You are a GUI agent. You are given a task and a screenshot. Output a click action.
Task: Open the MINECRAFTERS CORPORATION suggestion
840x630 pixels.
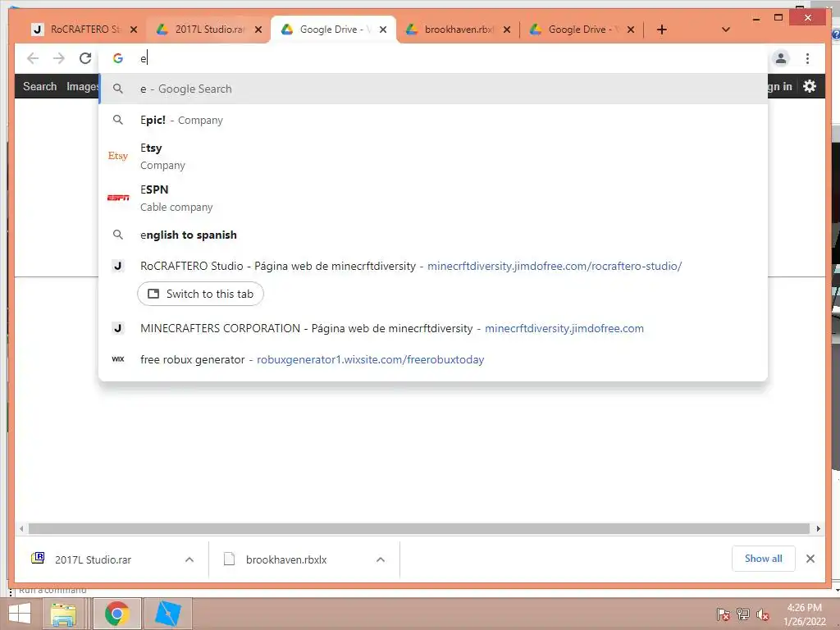(433, 328)
